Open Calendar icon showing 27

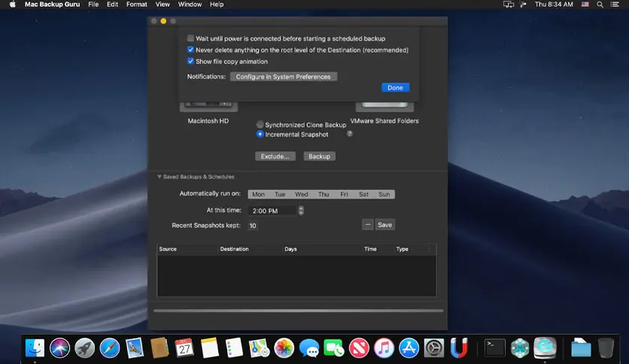pos(184,347)
